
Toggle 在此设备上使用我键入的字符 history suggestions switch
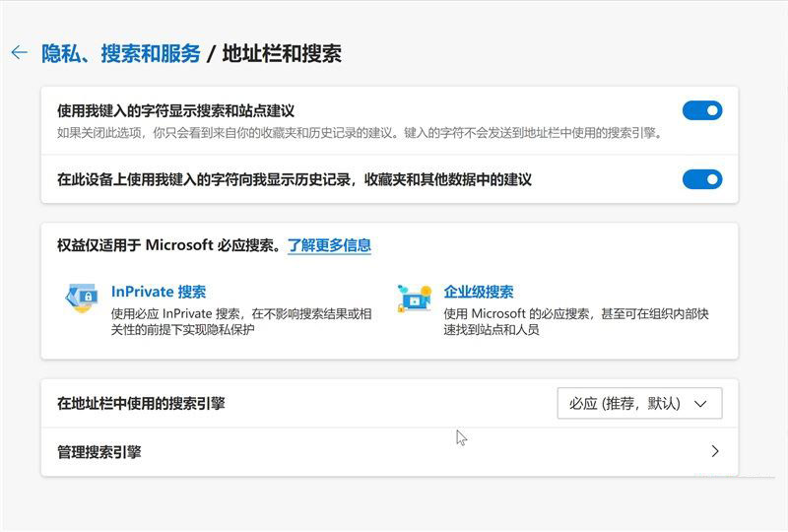[x=702, y=179]
